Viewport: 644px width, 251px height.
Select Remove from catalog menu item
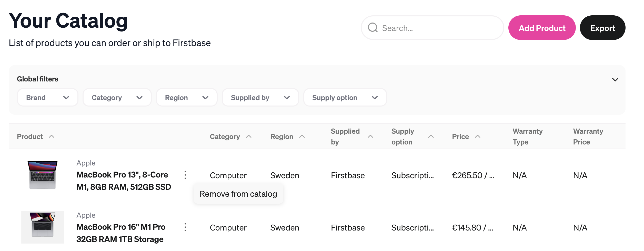pos(238,194)
